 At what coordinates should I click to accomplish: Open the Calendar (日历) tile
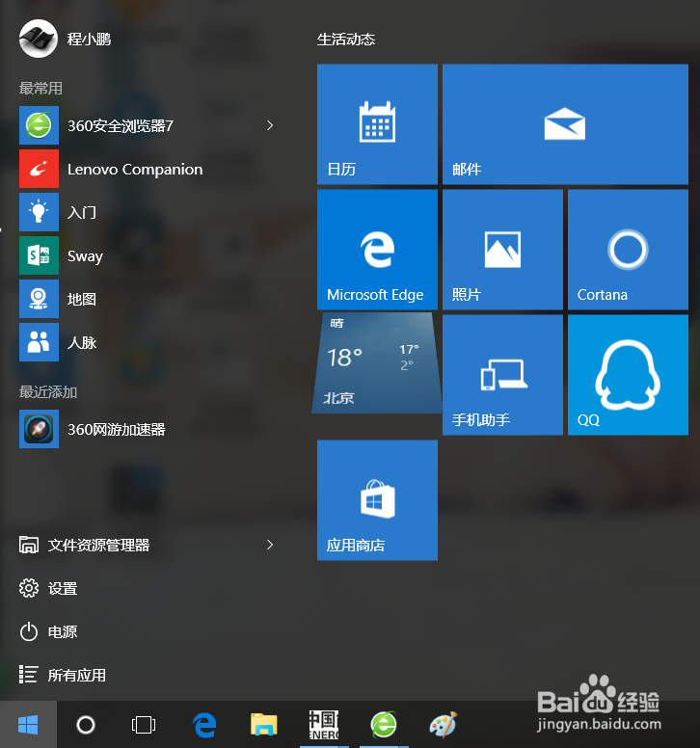pyautogui.click(x=377, y=124)
